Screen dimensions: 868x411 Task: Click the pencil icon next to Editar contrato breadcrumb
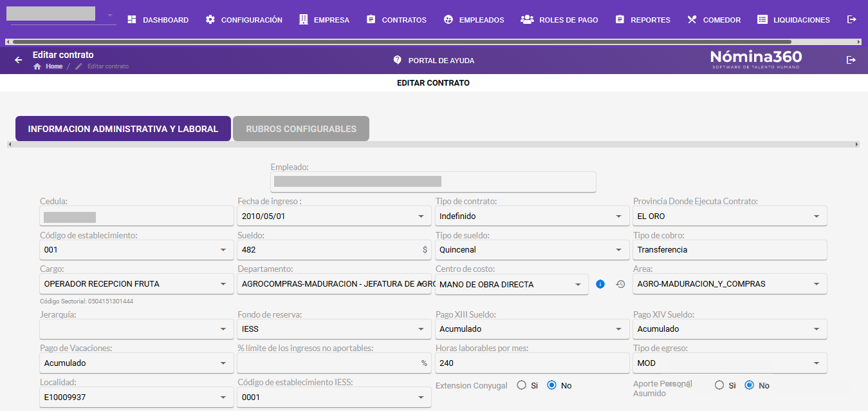(x=79, y=66)
